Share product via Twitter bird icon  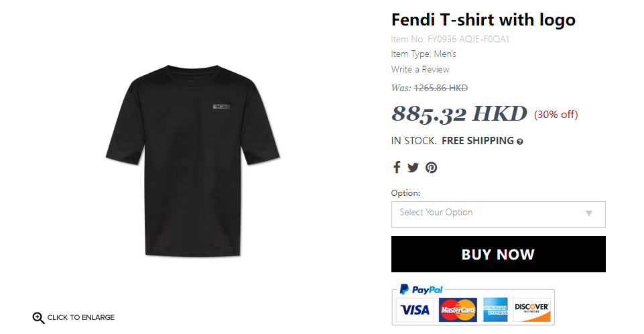[413, 168]
